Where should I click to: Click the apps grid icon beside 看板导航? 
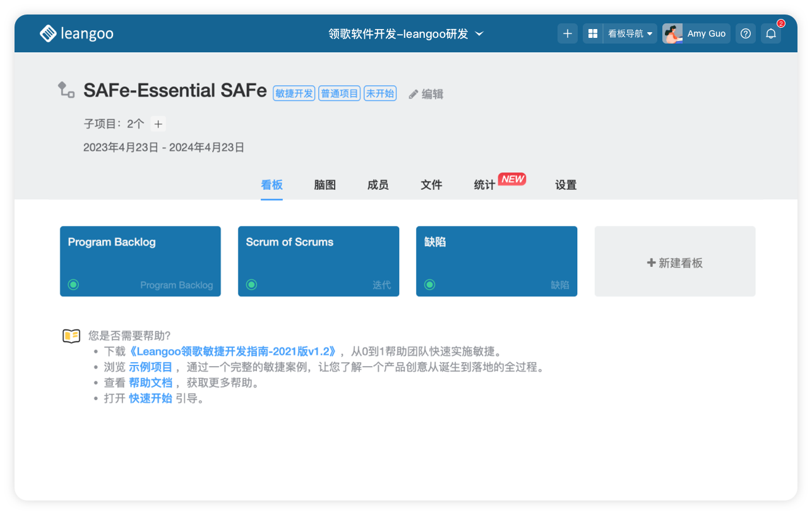coord(592,33)
